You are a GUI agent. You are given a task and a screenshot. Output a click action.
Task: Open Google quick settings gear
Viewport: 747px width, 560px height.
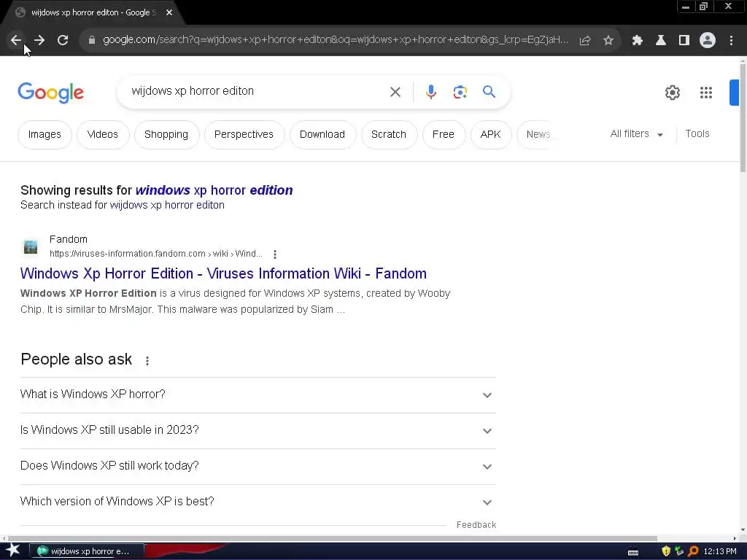672,93
